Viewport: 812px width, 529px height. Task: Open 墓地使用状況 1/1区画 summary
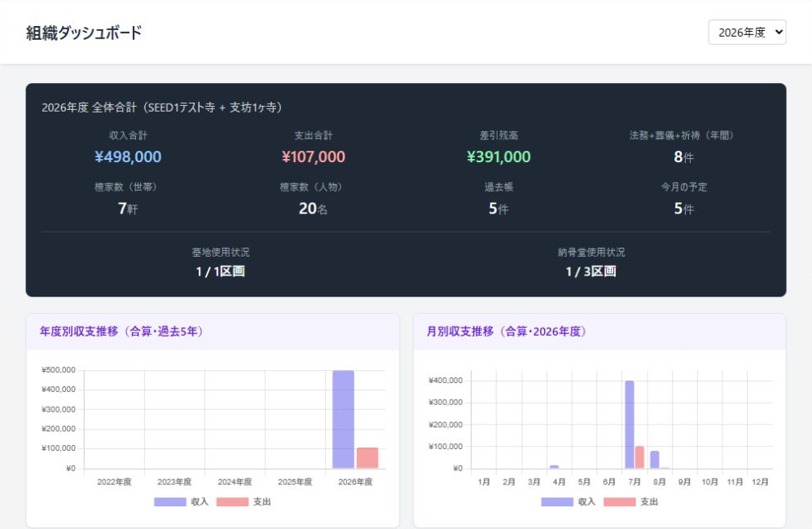[x=221, y=262]
